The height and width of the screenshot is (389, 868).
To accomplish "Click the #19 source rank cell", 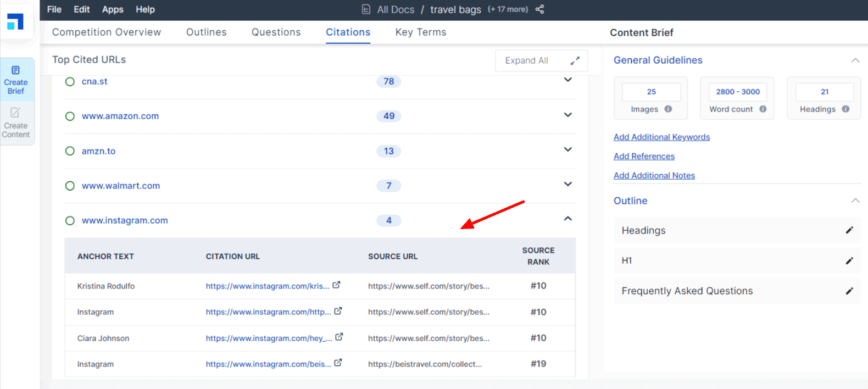I will click(x=538, y=364).
